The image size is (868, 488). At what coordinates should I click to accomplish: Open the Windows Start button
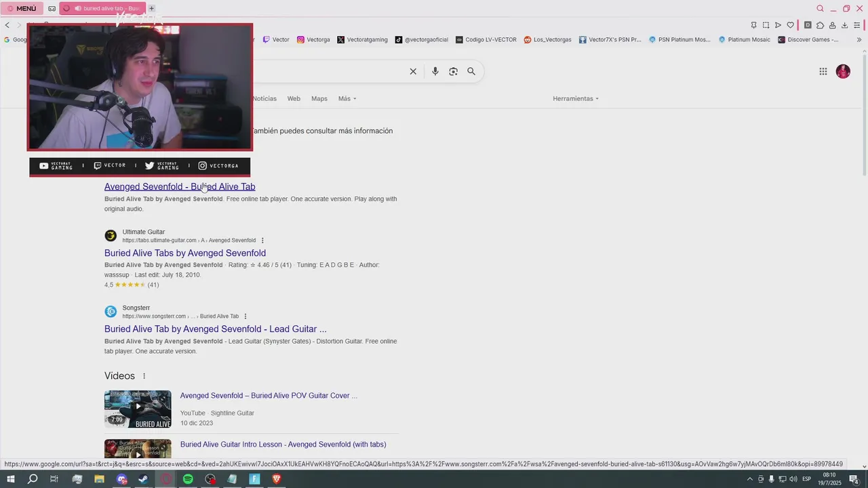[x=11, y=479]
